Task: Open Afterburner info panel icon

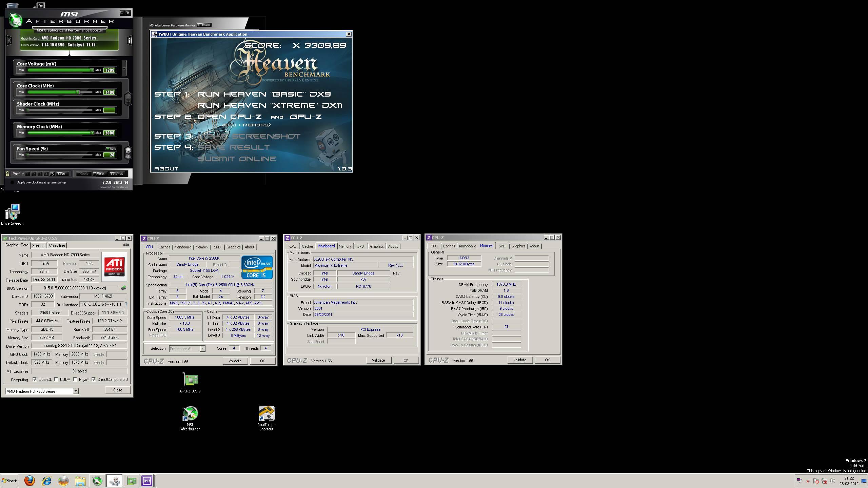Action: [130, 41]
